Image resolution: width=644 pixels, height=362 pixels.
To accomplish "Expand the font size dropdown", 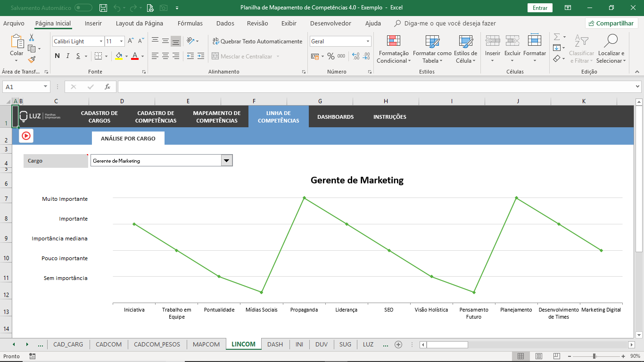I will point(121,41).
